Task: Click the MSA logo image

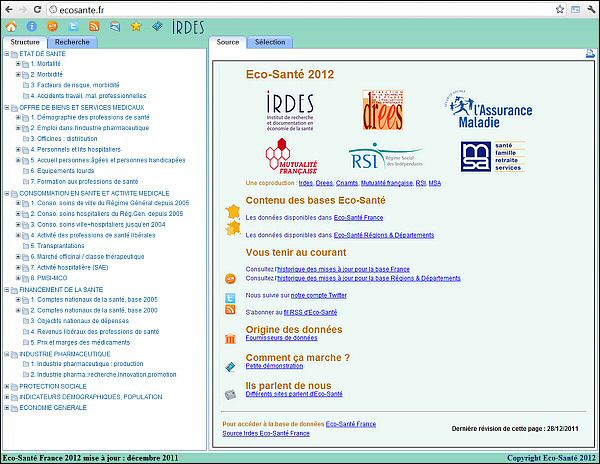Action: (493, 156)
